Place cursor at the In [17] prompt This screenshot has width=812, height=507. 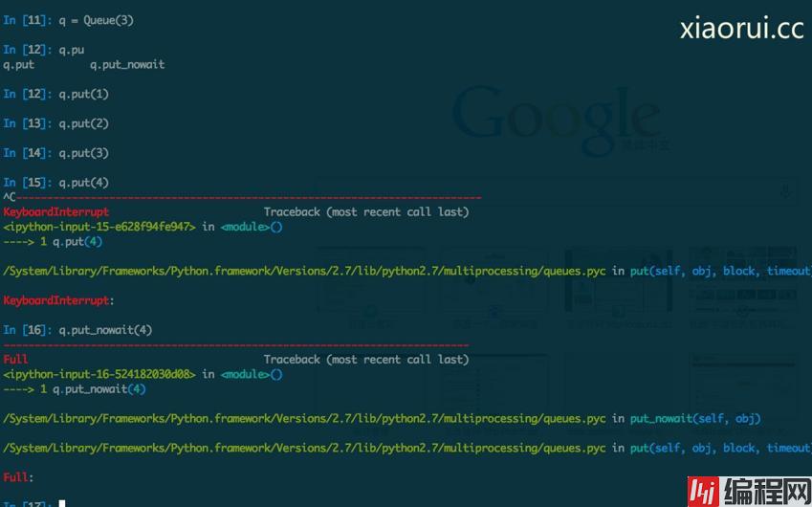pos(60,503)
